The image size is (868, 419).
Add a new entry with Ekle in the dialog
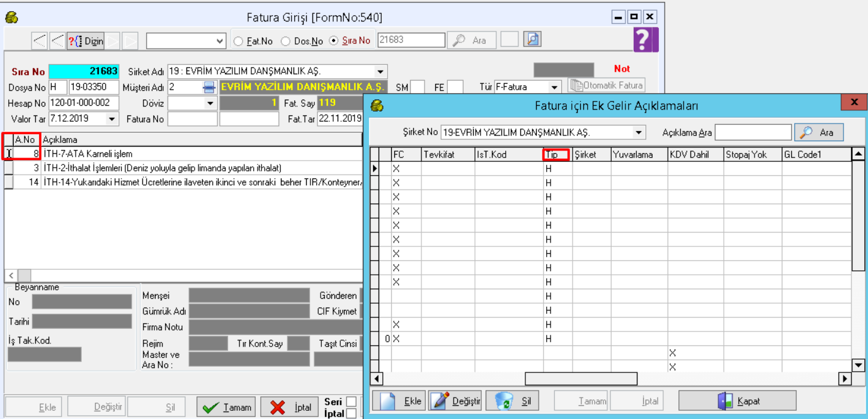(399, 401)
